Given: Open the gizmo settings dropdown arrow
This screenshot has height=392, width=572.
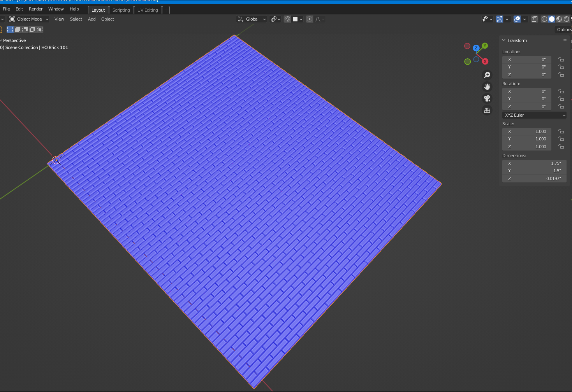Looking at the screenshot, I should 507,19.
